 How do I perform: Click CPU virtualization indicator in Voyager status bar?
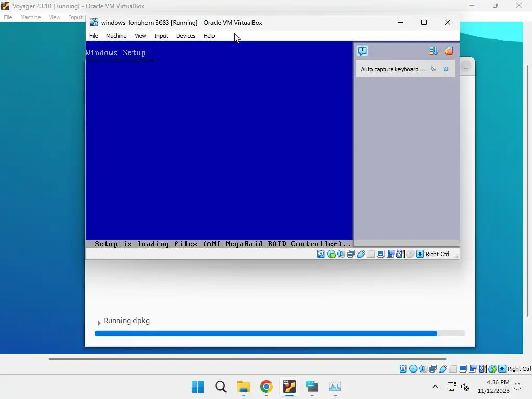(483, 369)
